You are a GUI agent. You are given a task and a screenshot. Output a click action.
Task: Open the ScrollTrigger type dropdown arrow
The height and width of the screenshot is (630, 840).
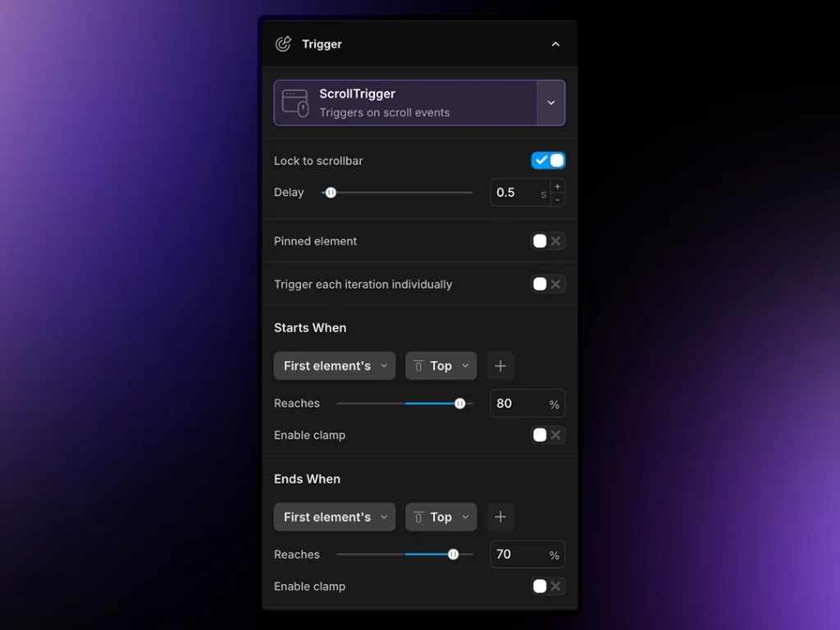pyautogui.click(x=550, y=103)
